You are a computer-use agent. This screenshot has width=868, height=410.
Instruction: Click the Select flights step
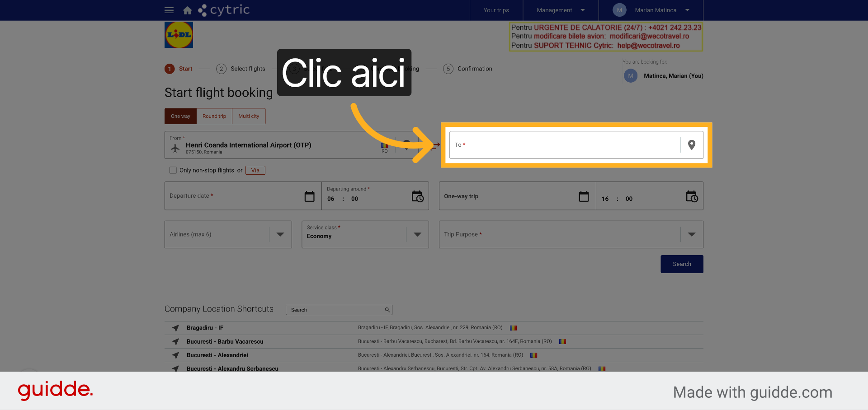click(241, 69)
